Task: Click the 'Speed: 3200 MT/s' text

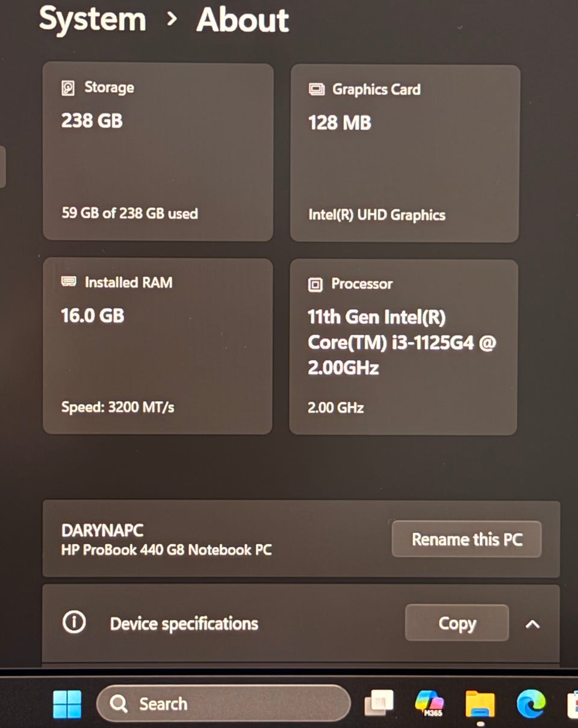Action: 118,407
